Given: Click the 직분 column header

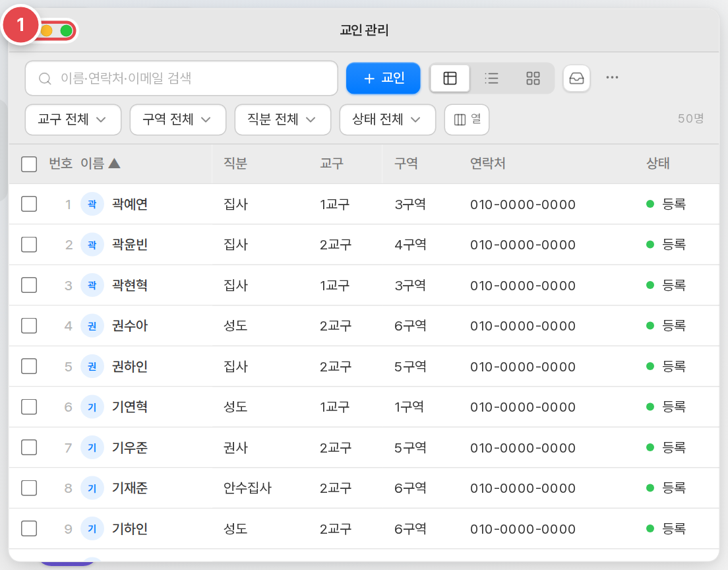Looking at the screenshot, I should click(235, 164).
